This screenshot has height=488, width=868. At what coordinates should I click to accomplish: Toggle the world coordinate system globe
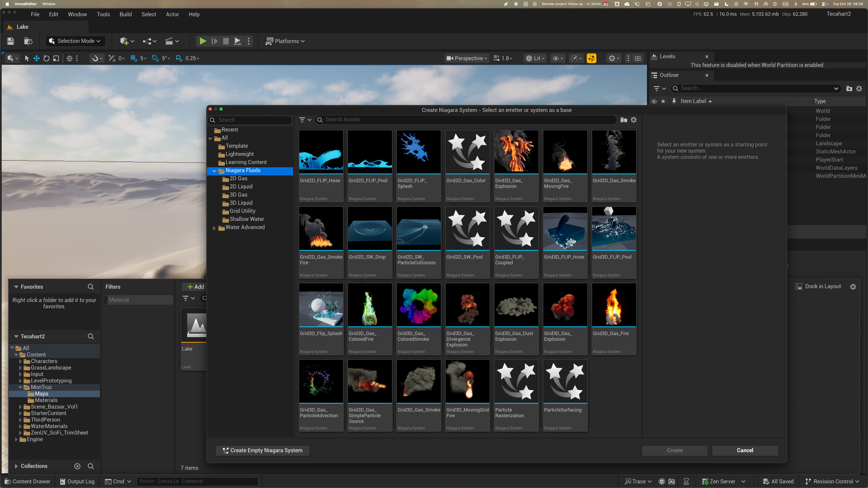click(x=69, y=58)
